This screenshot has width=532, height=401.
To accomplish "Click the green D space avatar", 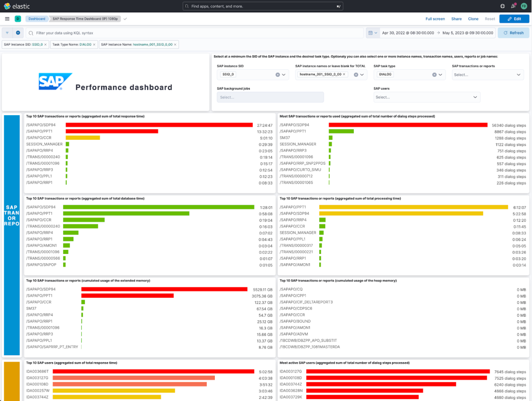I will point(18,19).
